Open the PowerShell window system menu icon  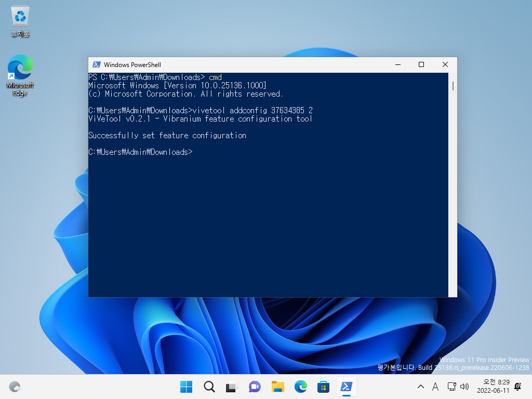click(x=96, y=64)
